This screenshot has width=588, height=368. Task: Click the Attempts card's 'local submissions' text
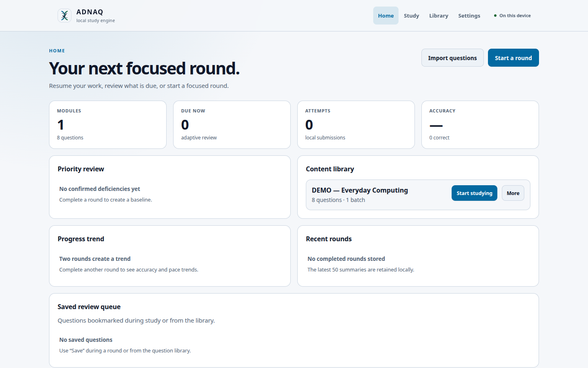pos(325,138)
